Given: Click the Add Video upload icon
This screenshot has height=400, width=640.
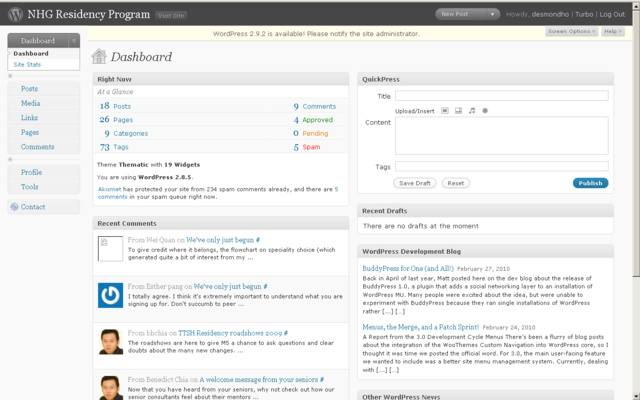Looking at the screenshot, I should click(x=458, y=111).
